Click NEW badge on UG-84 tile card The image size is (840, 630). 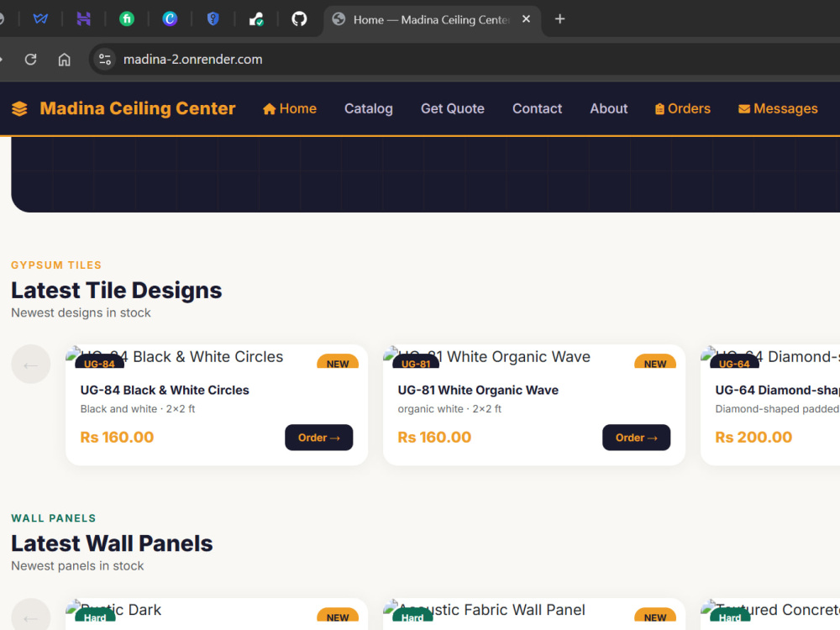tap(338, 363)
